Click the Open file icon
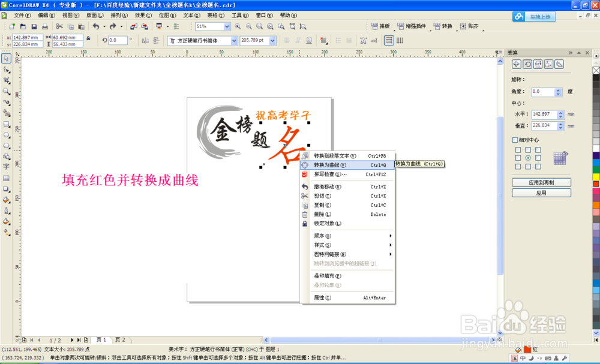 [23, 26]
